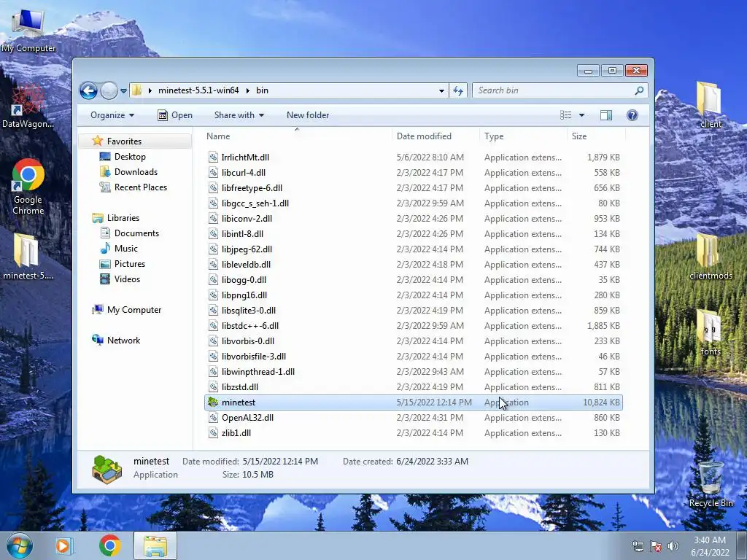Click the volume speaker tray icon

tap(673, 546)
